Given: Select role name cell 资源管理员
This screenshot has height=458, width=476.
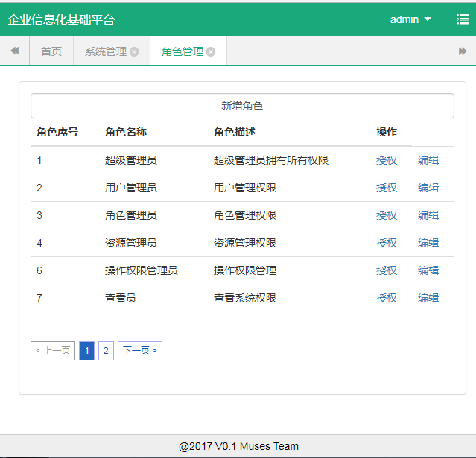Looking at the screenshot, I should 131,243.
